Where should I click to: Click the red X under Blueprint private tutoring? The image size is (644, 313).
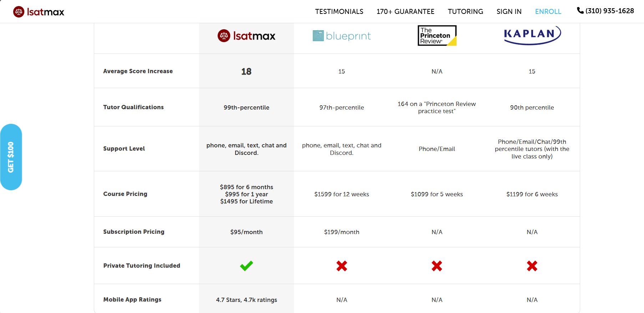pos(342,266)
